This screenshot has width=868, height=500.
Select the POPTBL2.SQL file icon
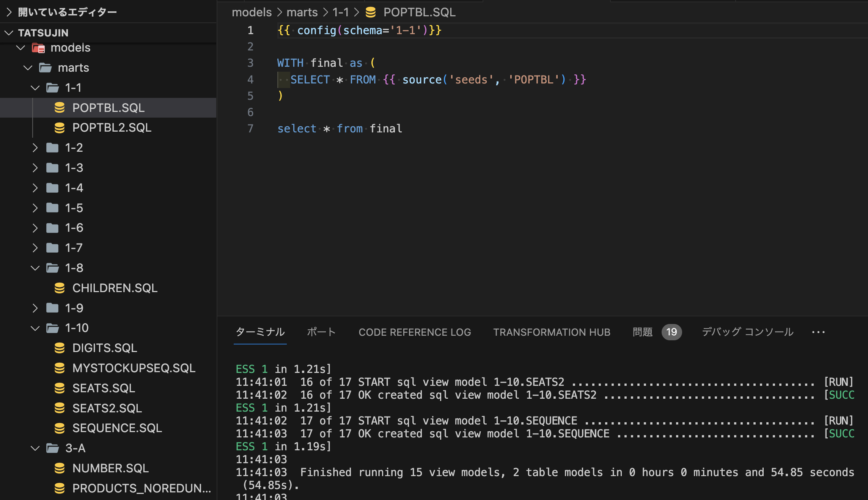(x=60, y=127)
